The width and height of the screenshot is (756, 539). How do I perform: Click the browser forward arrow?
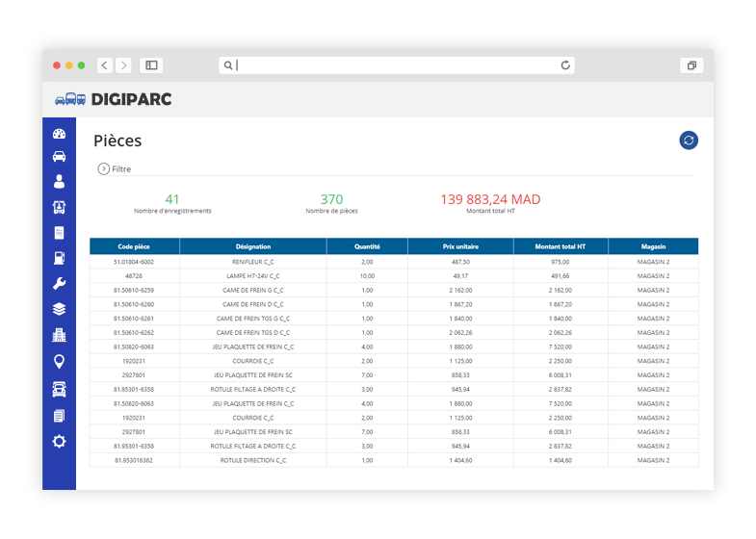[124, 65]
